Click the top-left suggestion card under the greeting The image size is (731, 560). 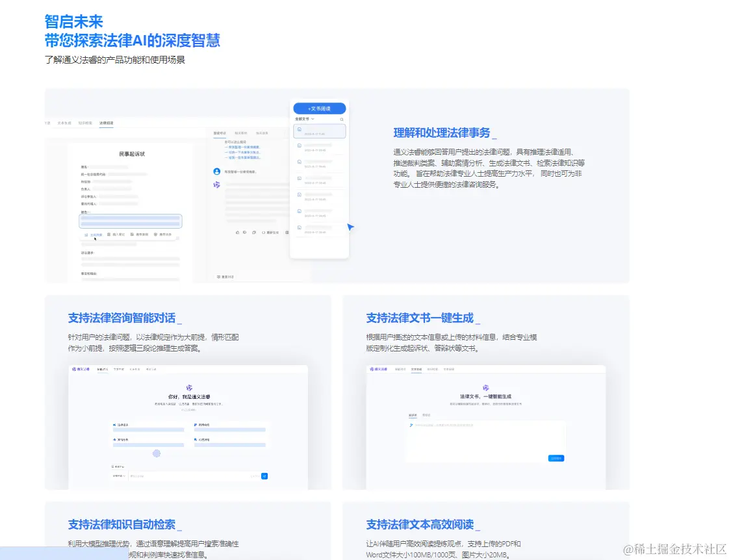148,427
